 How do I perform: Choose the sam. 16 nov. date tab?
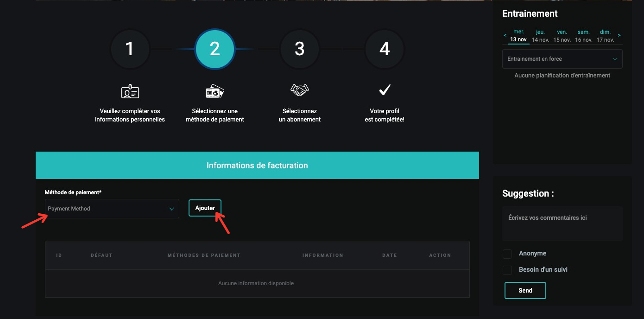click(583, 36)
